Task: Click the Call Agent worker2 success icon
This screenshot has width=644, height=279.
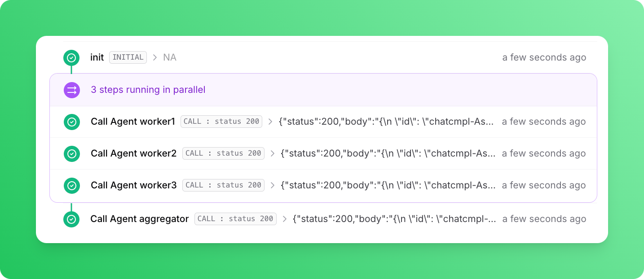Action: pyautogui.click(x=71, y=153)
